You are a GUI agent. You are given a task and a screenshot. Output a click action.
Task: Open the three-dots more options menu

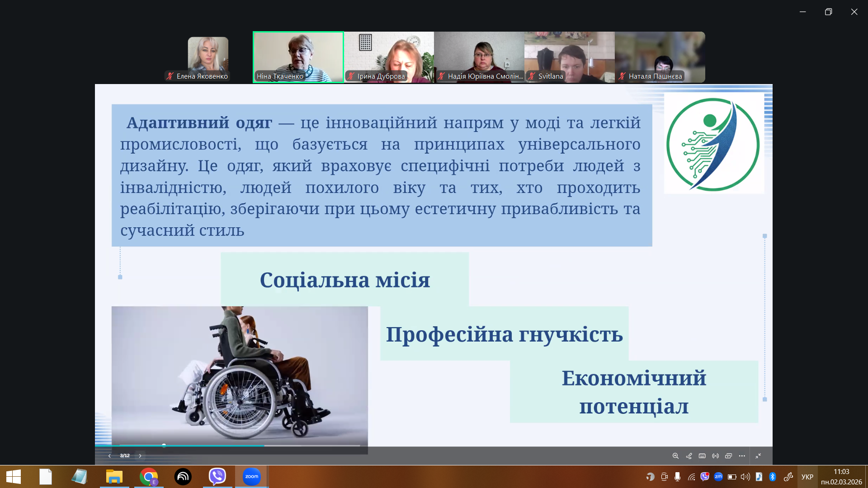(x=742, y=456)
